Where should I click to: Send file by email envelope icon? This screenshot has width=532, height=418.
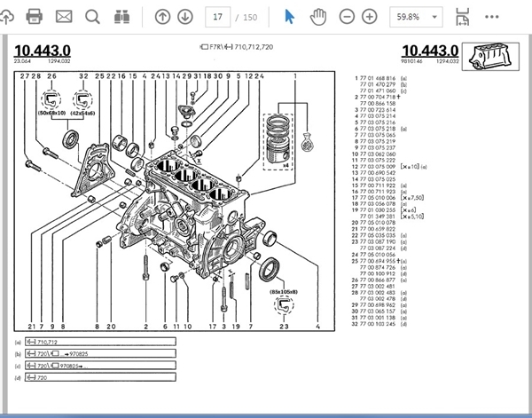[x=64, y=16]
